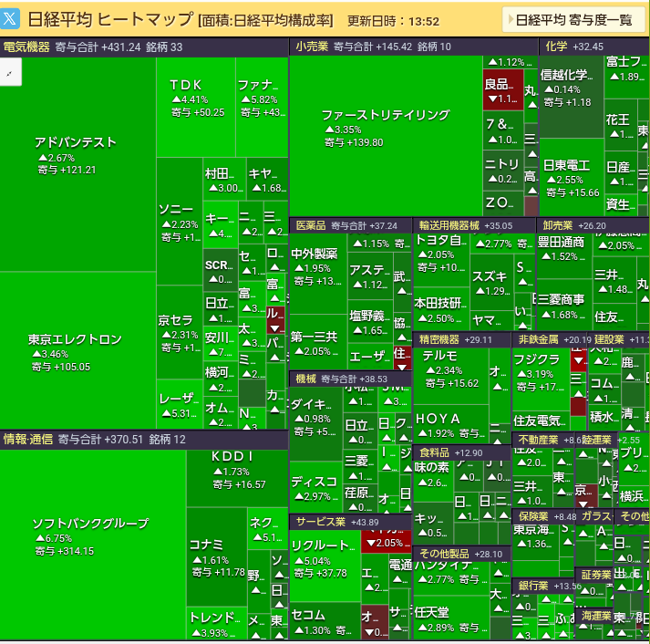This screenshot has width=650, height=644.
Task: Choose the 第一三共 tile
Action: click(317, 343)
